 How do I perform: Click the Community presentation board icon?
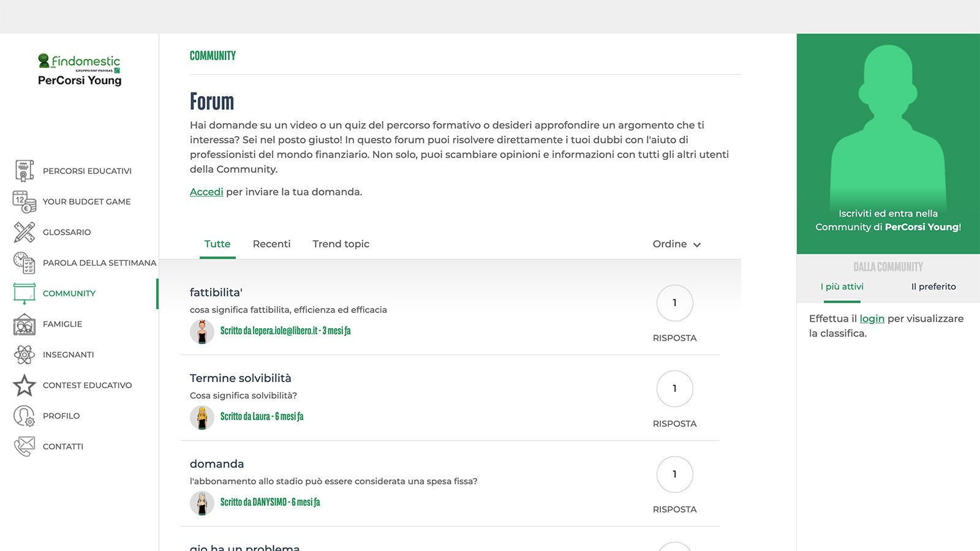[x=24, y=293]
